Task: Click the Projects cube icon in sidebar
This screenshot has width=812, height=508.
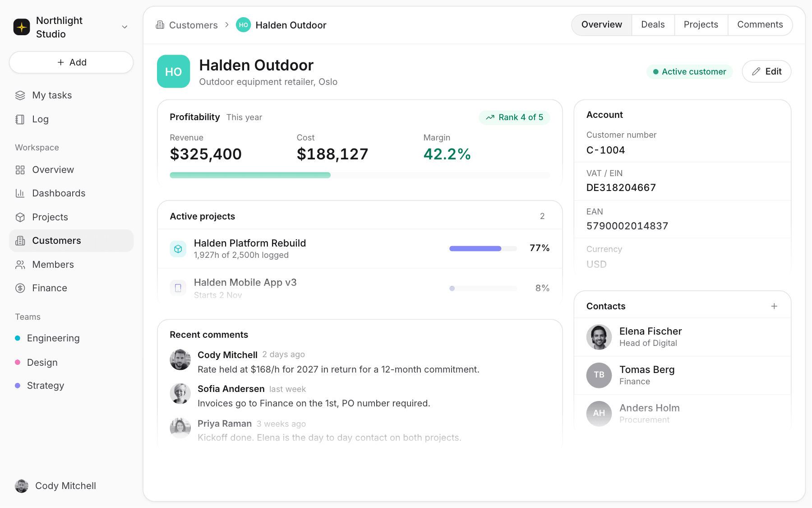Action: click(x=20, y=217)
